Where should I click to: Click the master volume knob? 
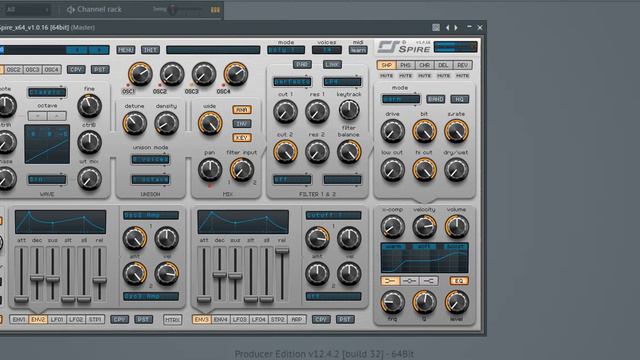tap(456, 226)
